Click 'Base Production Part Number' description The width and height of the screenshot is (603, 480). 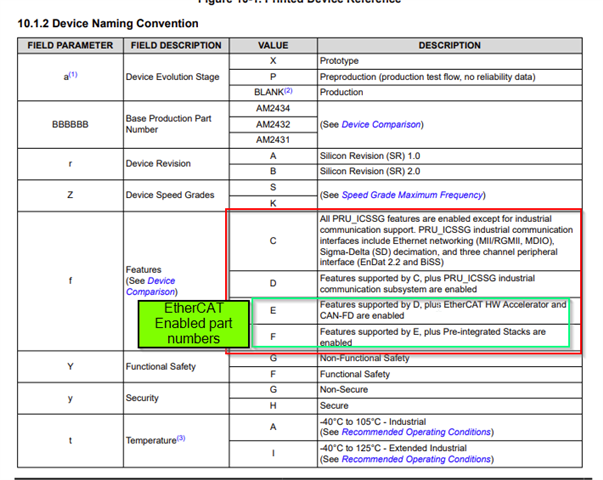click(168, 124)
